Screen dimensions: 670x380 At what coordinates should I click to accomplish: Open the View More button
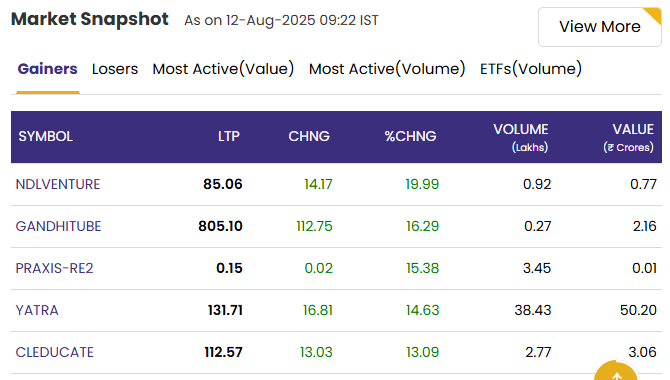[x=599, y=27]
